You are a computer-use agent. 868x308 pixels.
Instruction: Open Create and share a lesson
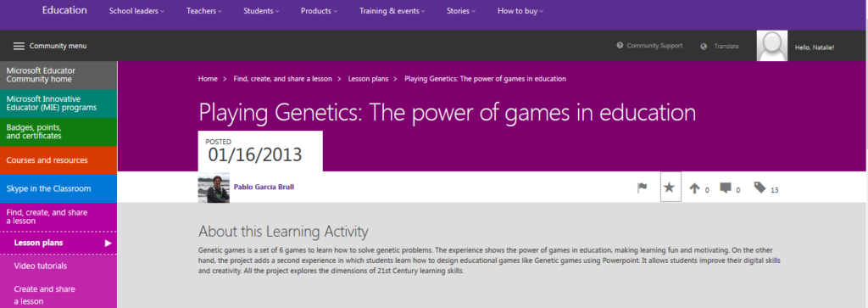point(44,295)
